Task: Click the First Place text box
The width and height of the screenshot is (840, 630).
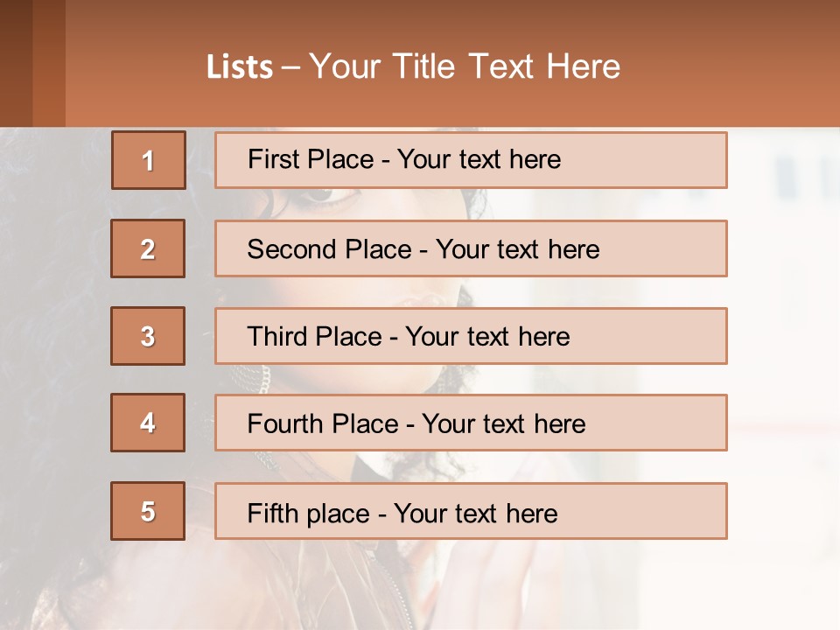Action: point(471,160)
